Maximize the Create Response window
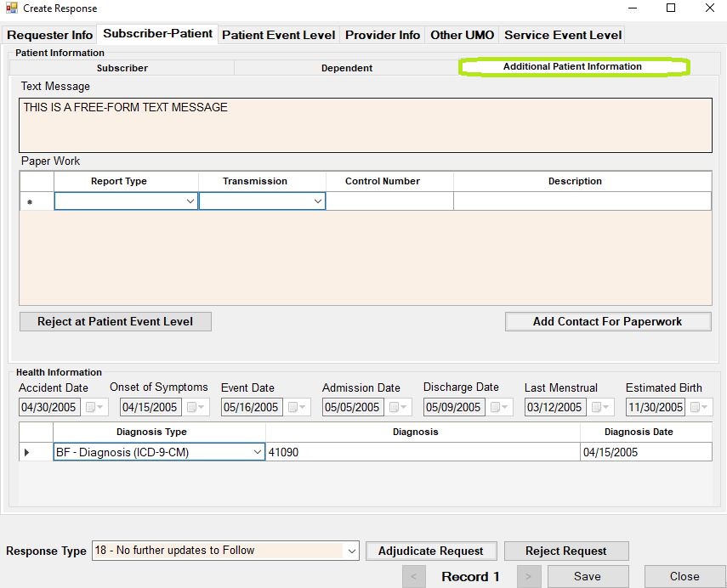This screenshot has width=727, height=588. 671,8
